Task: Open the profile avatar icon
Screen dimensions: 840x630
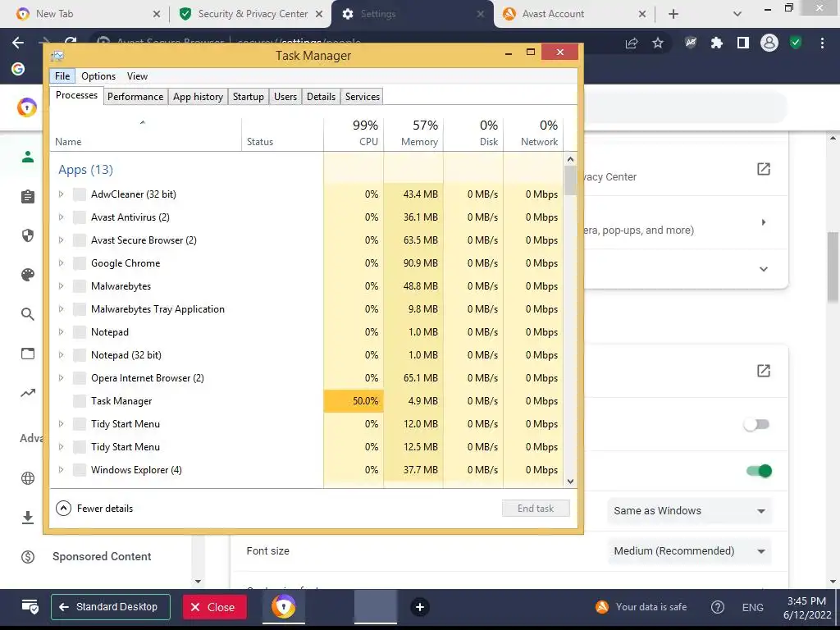Action: click(769, 43)
